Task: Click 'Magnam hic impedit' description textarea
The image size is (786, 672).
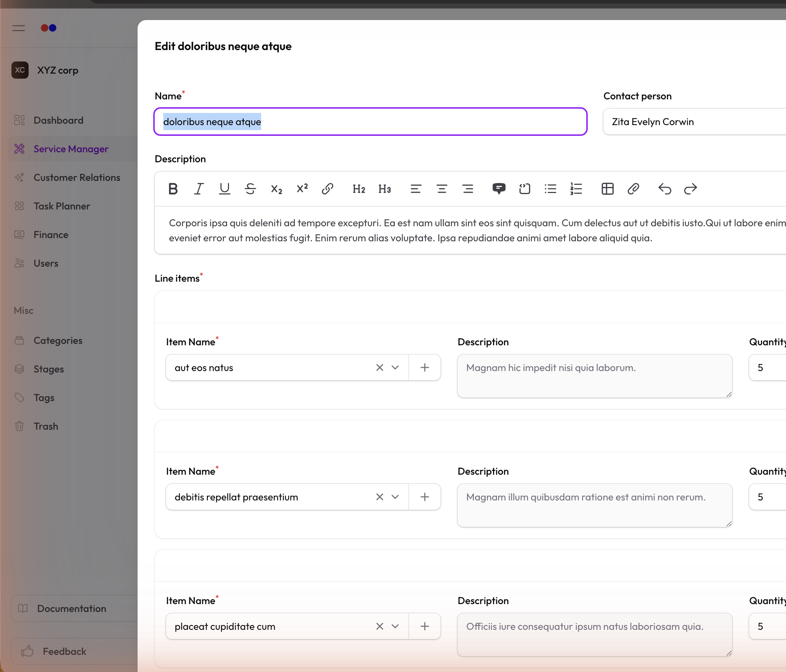Action: pyautogui.click(x=595, y=376)
